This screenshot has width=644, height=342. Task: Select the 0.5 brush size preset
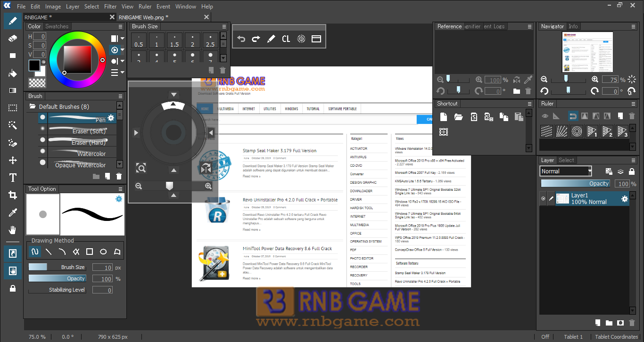click(139, 41)
